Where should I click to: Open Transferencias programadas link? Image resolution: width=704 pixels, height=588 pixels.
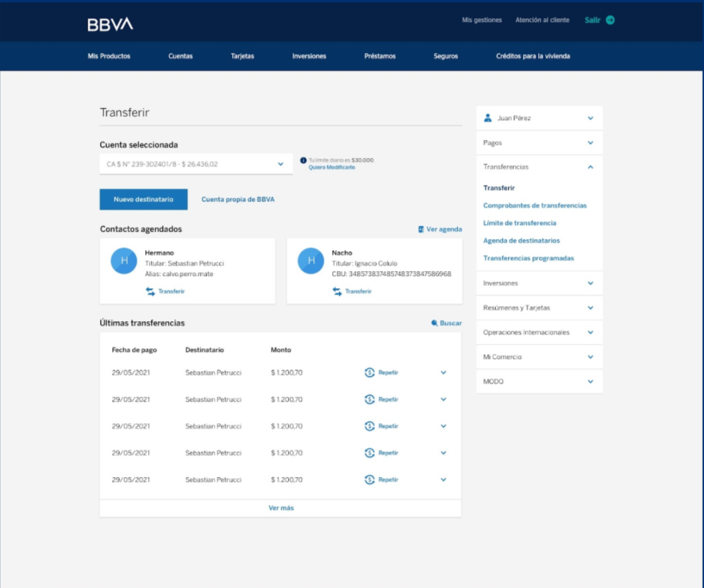(529, 258)
